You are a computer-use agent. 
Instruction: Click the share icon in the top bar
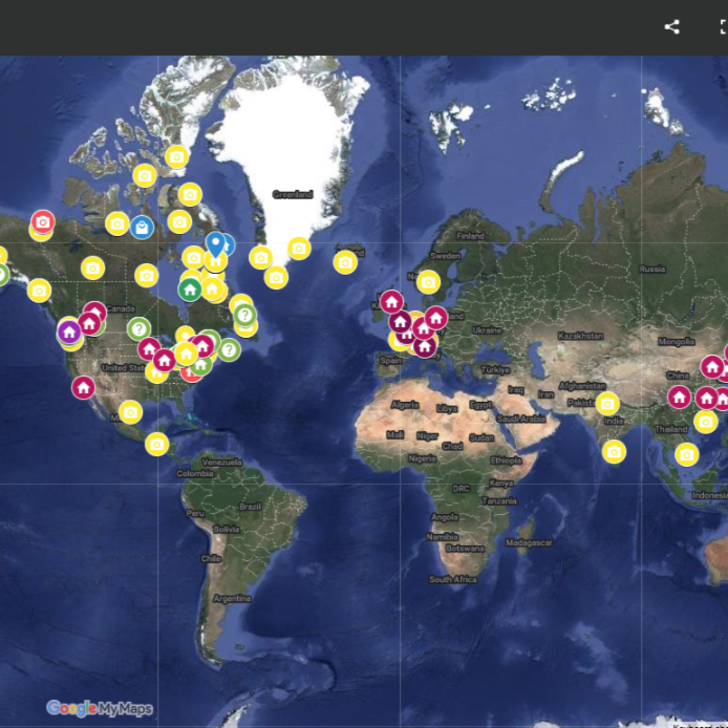672,27
